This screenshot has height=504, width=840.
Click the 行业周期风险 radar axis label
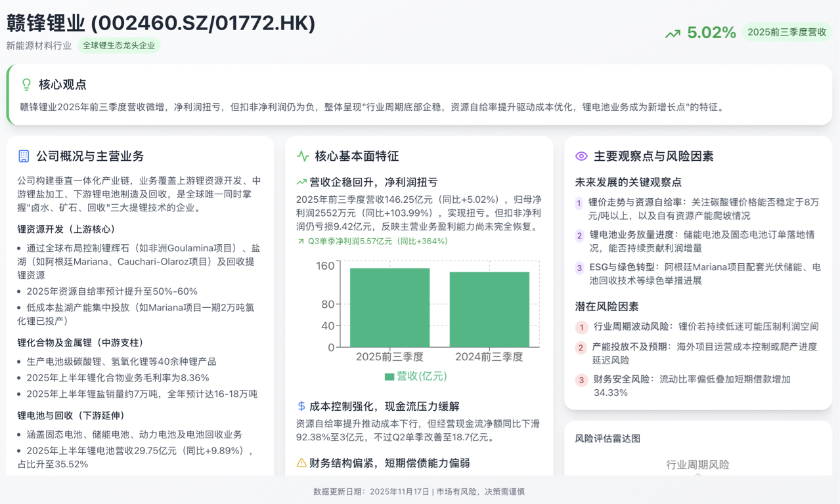[x=697, y=465]
